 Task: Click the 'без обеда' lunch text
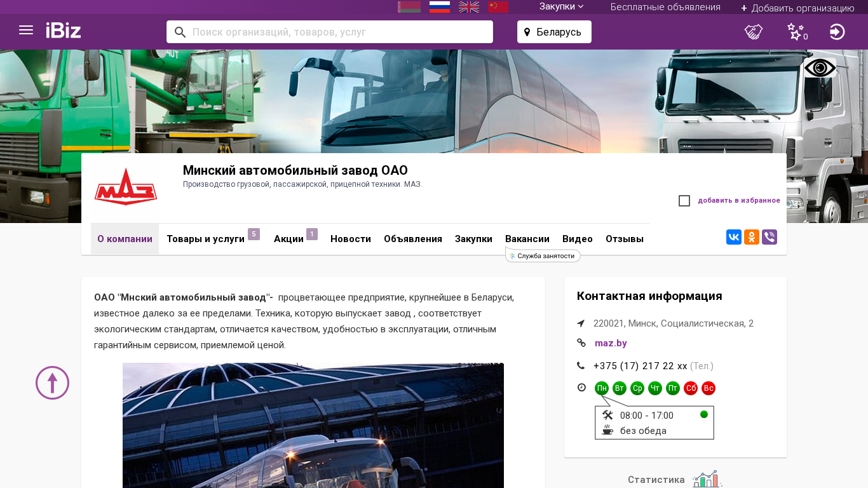(643, 431)
